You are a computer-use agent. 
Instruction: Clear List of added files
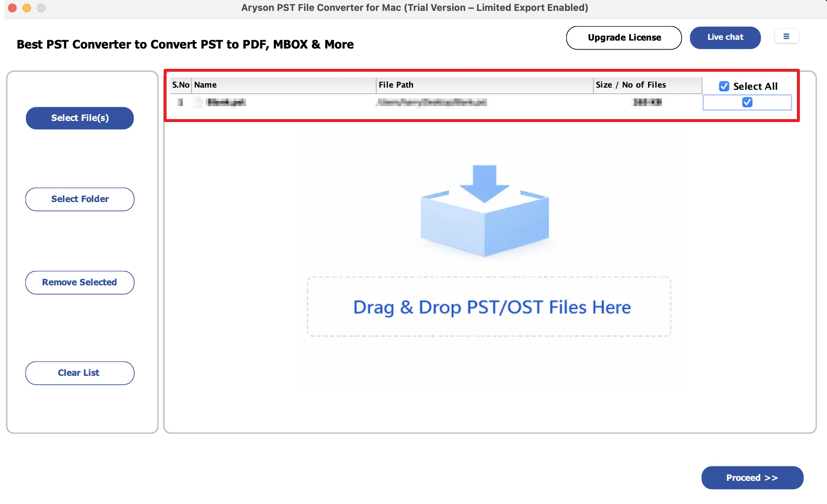(80, 373)
